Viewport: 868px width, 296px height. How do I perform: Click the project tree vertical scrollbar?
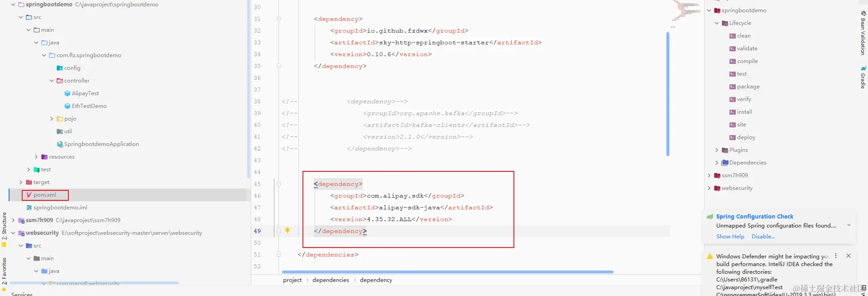pyautogui.click(x=249, y=88)
